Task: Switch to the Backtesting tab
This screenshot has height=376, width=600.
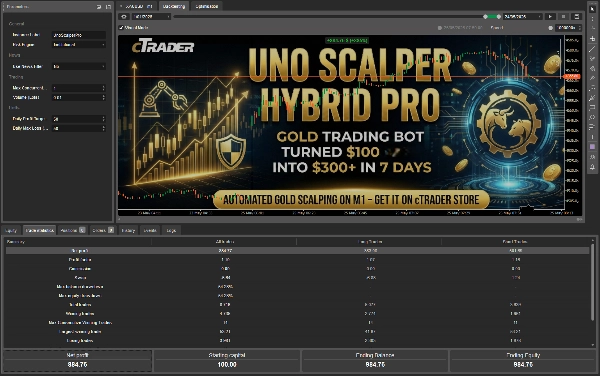Action: (174, 7)
